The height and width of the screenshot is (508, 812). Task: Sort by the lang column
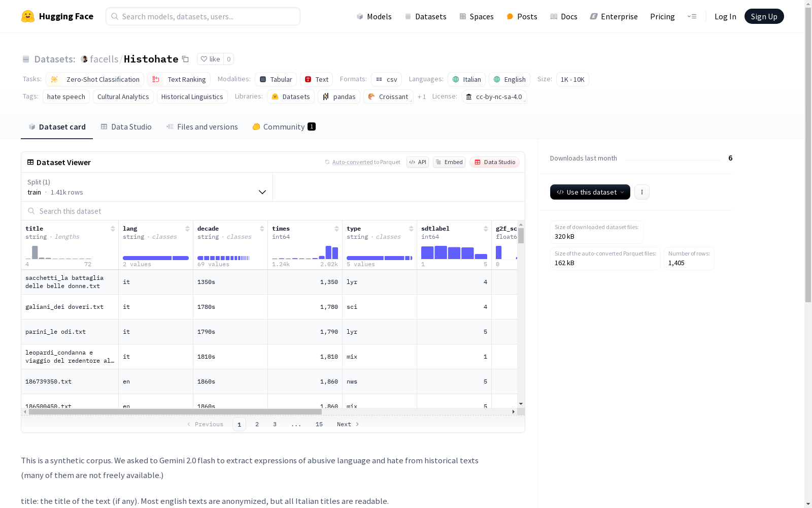click(187, 229)
